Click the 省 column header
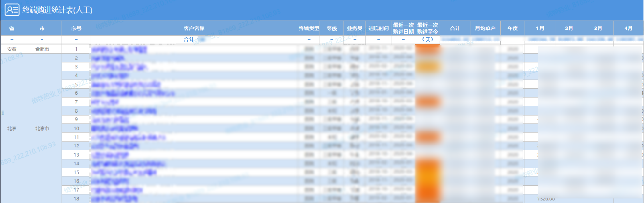 (x=11, y=29)
